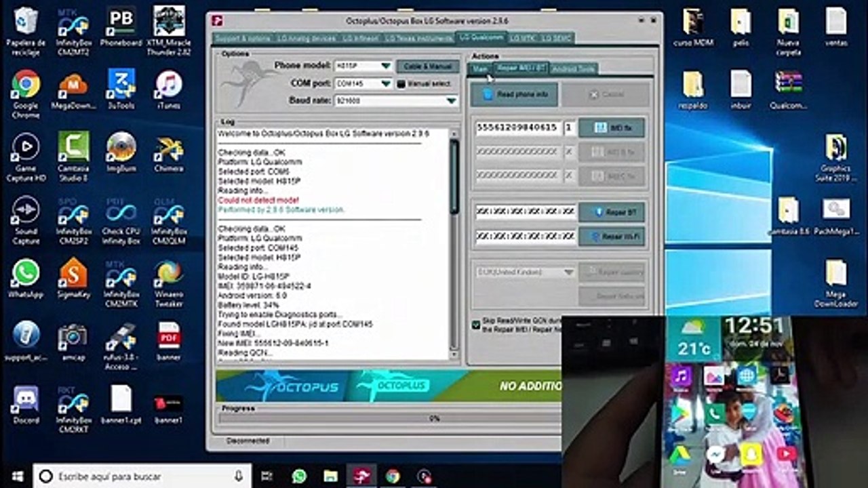The image size is (868, 488).
Task: Launch 3uTools from the desktop
Action: 121,90
